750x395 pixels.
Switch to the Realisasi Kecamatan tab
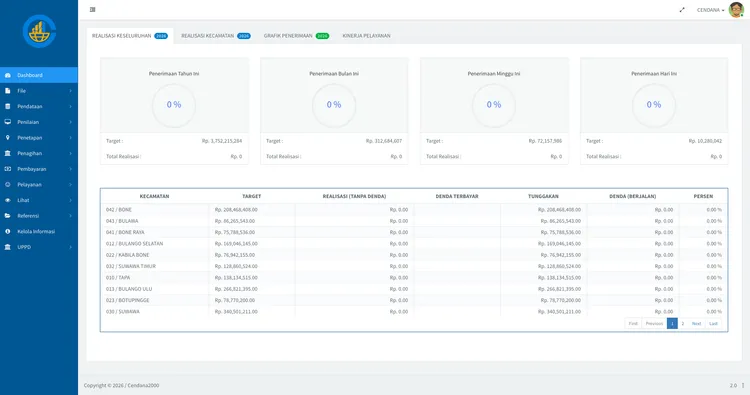pyautogui.click(x=216, y=36)
